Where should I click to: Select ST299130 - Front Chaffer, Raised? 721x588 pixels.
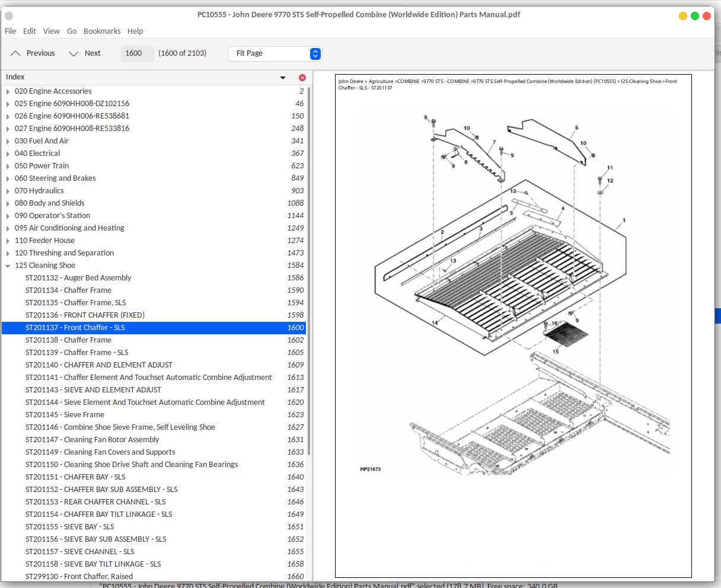(x=79, y=577)
